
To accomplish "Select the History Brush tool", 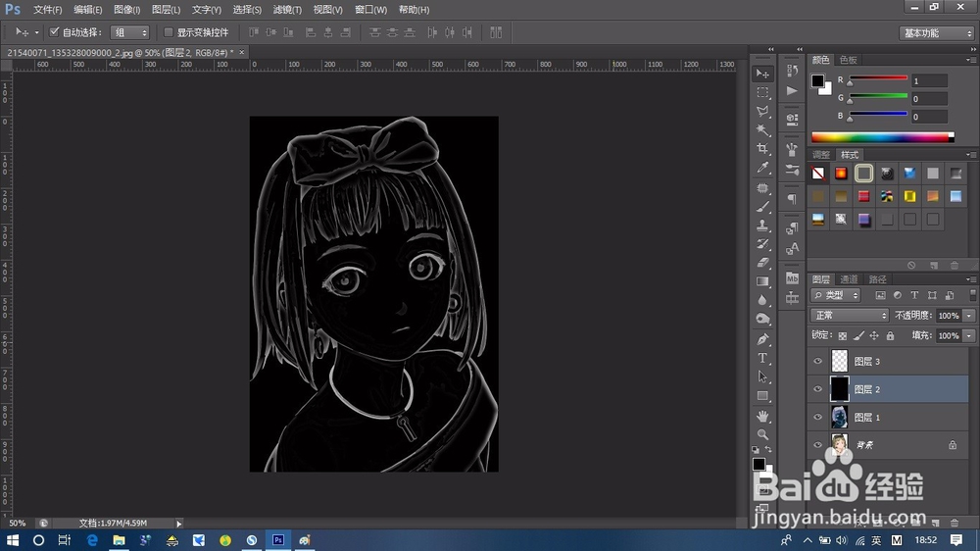I will click(x=762, y=244).
